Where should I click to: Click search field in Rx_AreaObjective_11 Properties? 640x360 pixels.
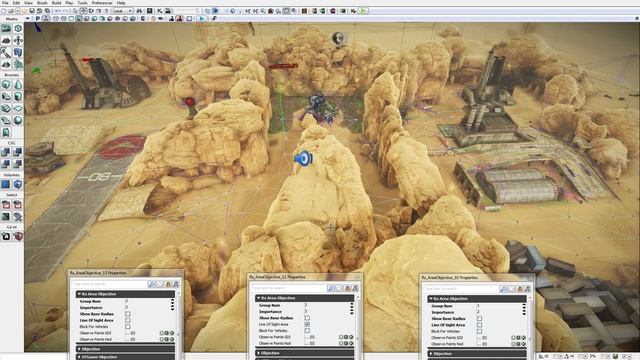289,288
